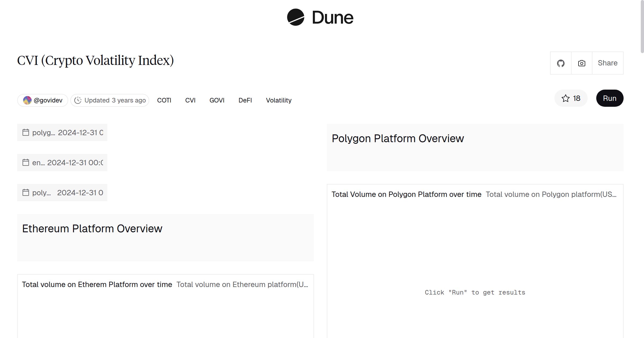
Task: Click calendar icon in first polyg date field
Action: pyautogui.click(x=26, y=133)
